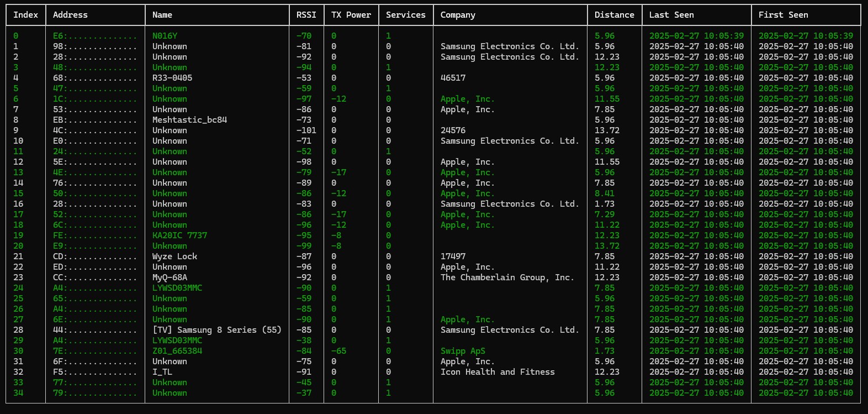
Task: Click the distance value 8.41
Action: point(605,193)
